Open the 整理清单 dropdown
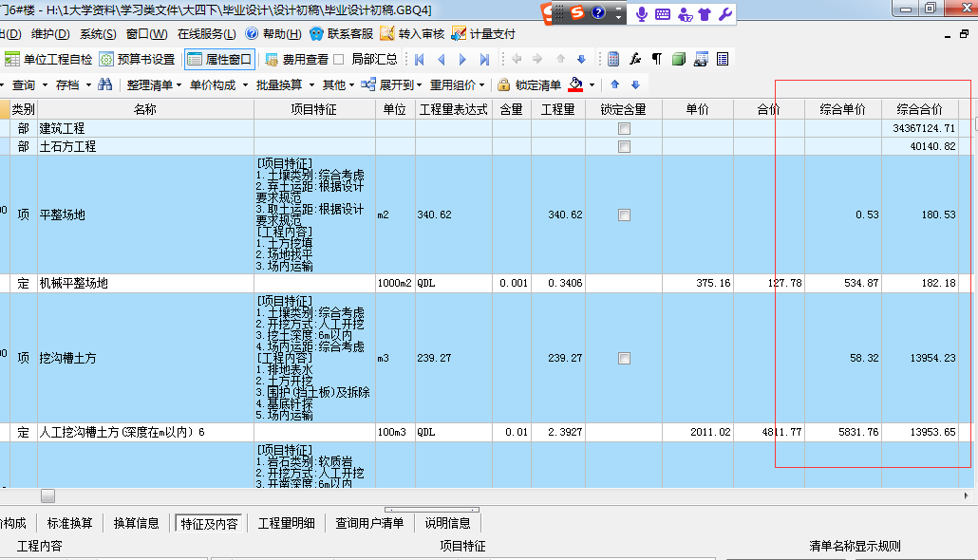Image resolution: width=978 pixels, height=560 pixels. (154, 84)
